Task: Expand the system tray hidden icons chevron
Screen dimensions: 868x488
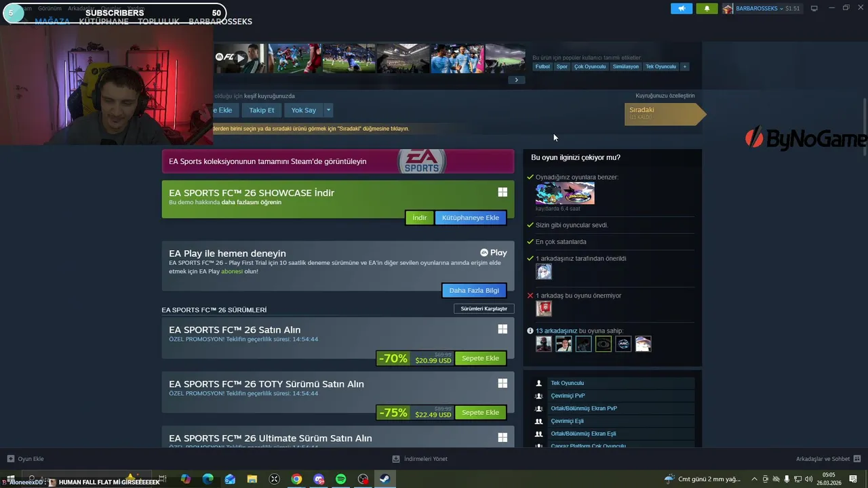Action: click(x=754, y=479)
